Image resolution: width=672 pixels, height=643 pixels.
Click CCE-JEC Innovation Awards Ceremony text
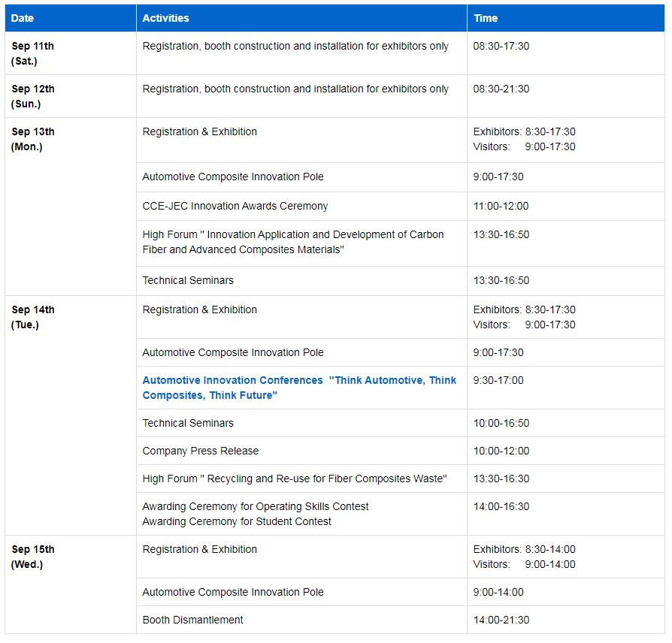[235, 206]
